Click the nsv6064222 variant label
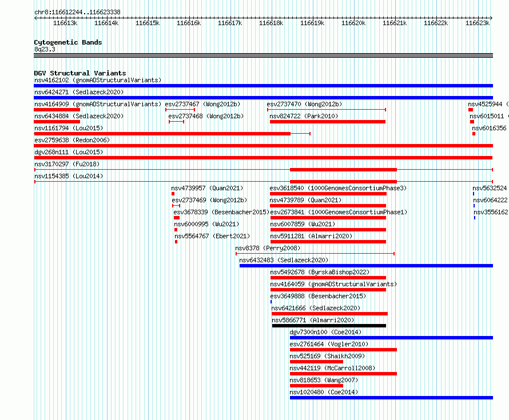 point(490,200)
